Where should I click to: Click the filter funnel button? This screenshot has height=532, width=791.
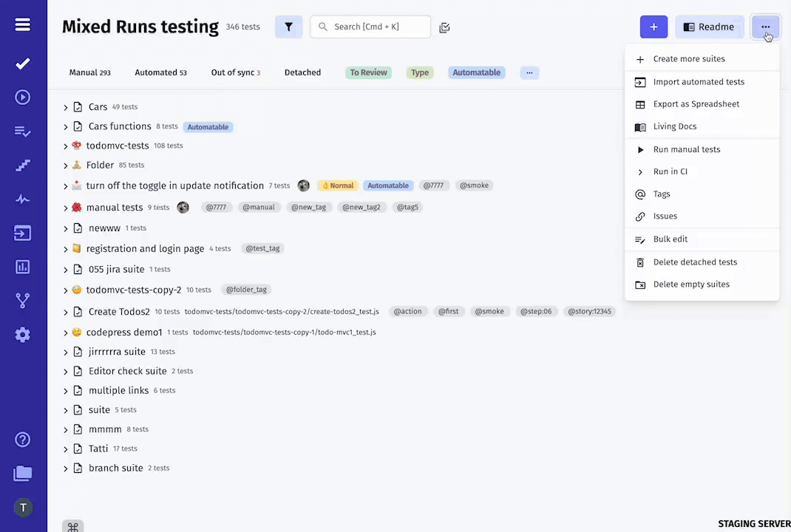288,27
